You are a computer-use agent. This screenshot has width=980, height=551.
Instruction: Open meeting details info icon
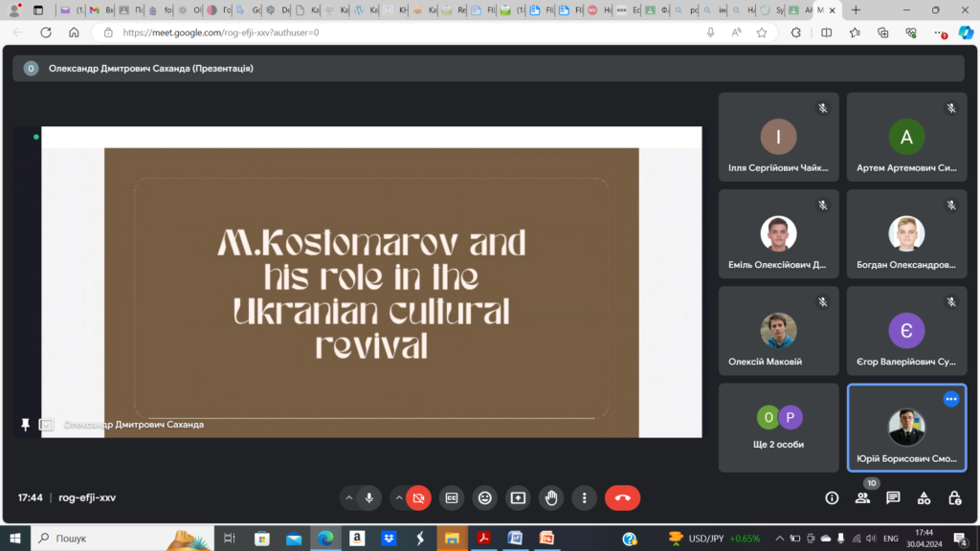[832, 497]
